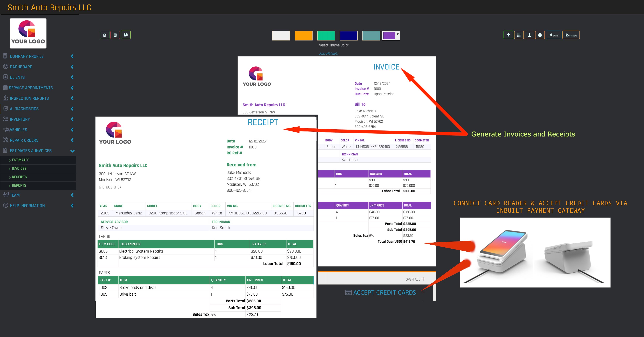Viewport: 644px width, 337px height.
Task: Expand the Dashboard chevron
Action: click(x=72, y=67)
